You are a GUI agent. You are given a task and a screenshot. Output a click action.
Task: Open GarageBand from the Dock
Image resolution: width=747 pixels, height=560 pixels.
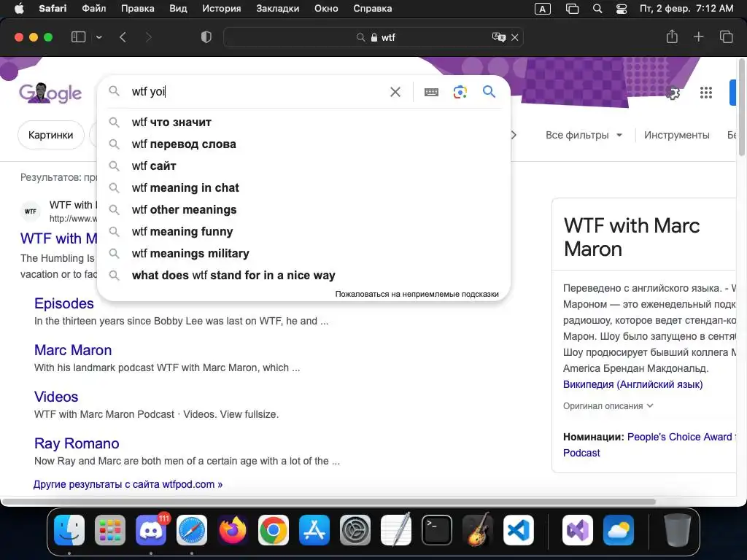tap(478, 530)
